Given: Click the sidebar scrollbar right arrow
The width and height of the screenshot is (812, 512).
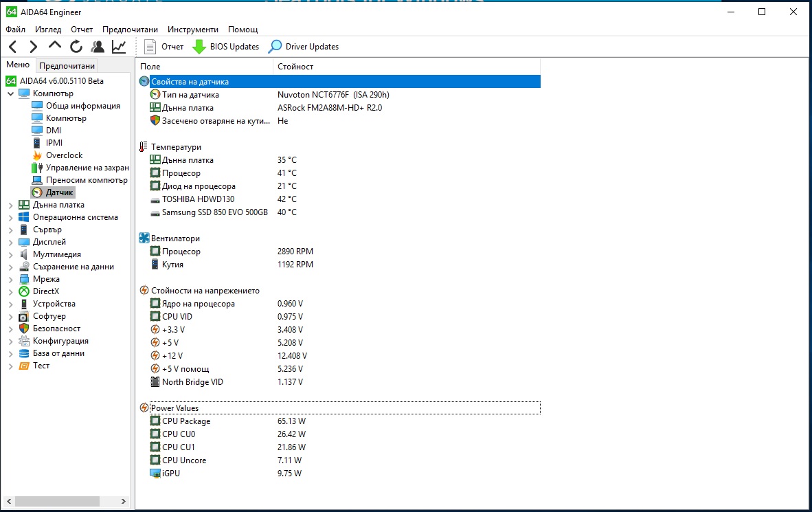Looking at the screenshot, I should (x=123, y=501).
